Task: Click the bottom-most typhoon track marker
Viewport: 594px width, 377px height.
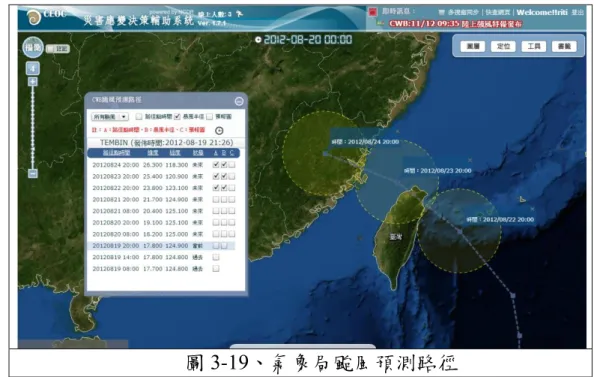Action: [520, 335]
